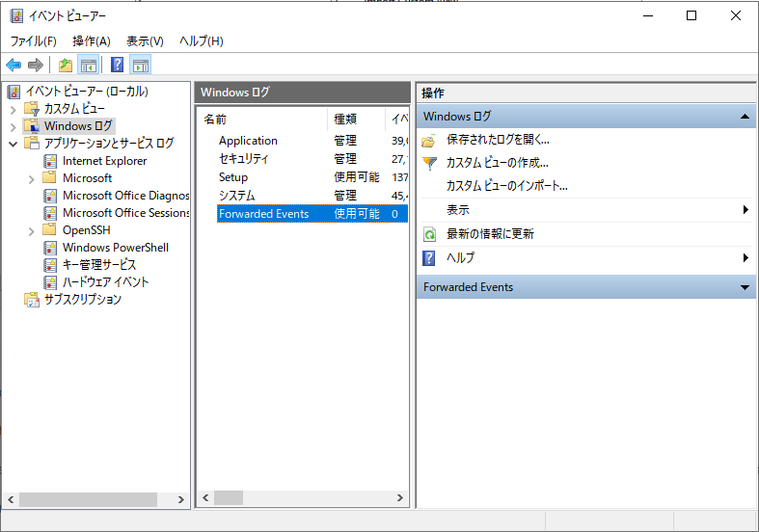Click the 名前 column header
The height and width of the screenshot is (532, 759).
click(215, 120)
